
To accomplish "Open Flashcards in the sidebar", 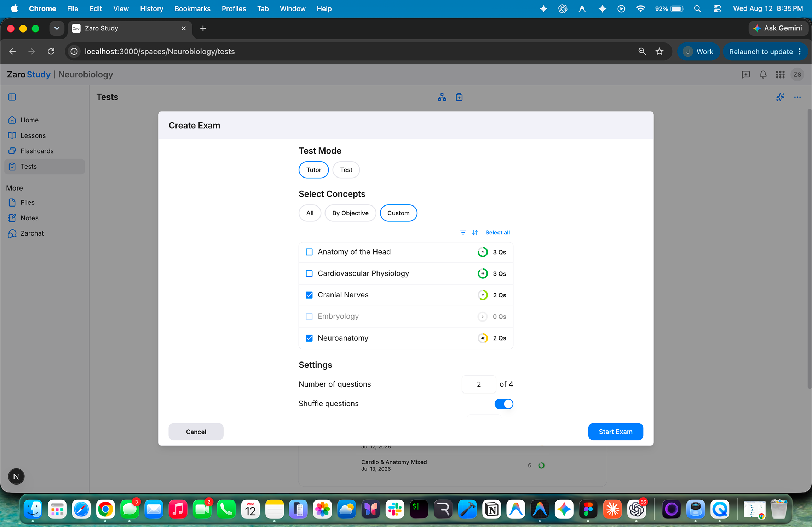I will click(45, 151).
